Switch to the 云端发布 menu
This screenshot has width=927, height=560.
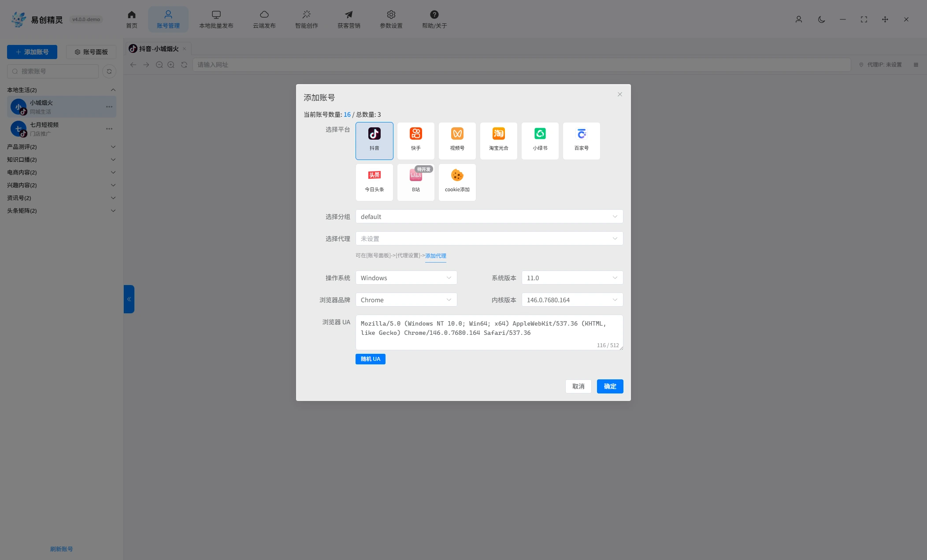[264, 19]
